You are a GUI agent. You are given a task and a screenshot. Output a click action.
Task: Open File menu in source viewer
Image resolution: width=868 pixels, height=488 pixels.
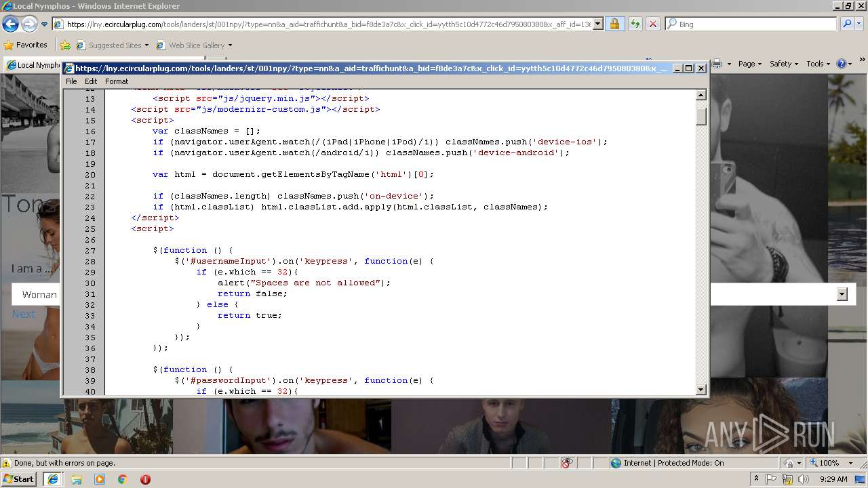pyautogui.click(x=71, y=81)
